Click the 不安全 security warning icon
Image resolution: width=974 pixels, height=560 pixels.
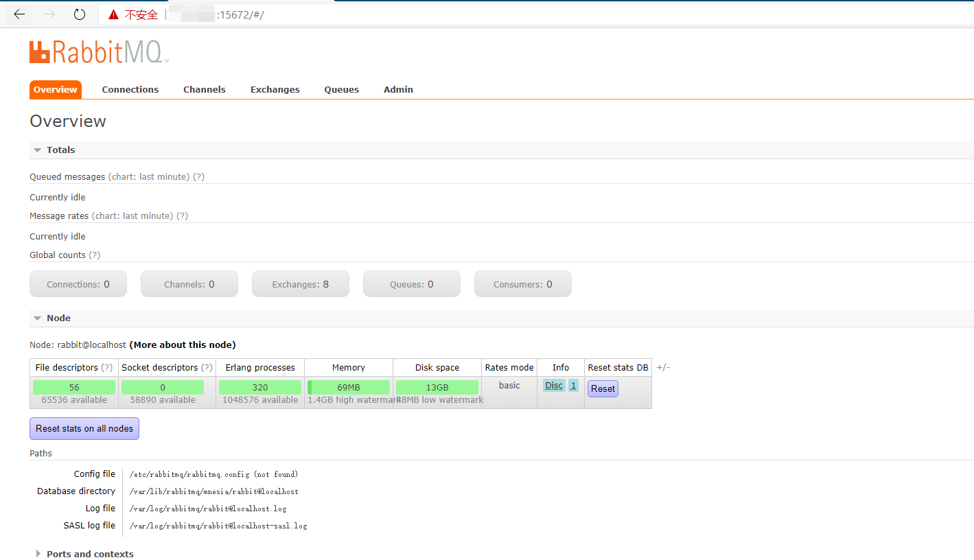113,14
